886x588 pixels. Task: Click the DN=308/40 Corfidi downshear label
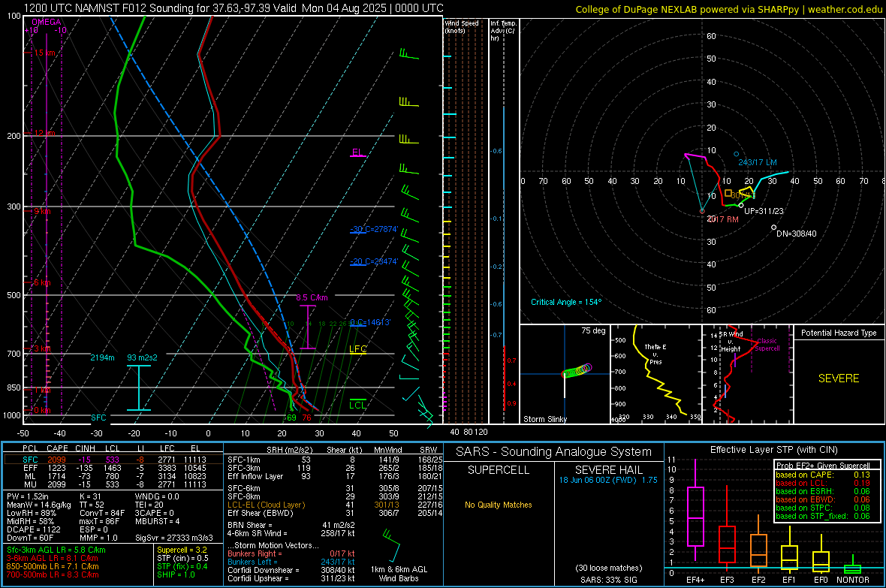click(x=796, y=234)
